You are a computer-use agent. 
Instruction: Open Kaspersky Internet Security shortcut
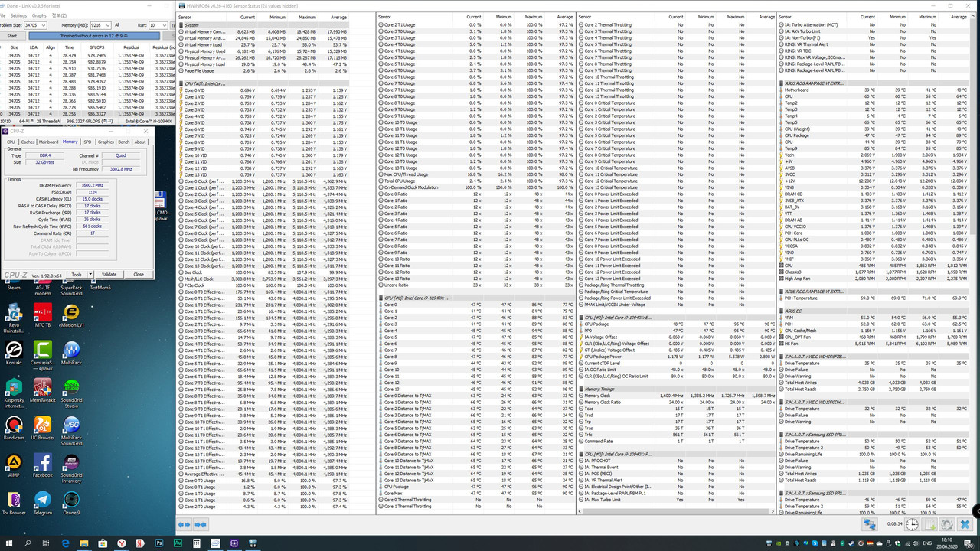pyautogui.click(x=14, y=393)
